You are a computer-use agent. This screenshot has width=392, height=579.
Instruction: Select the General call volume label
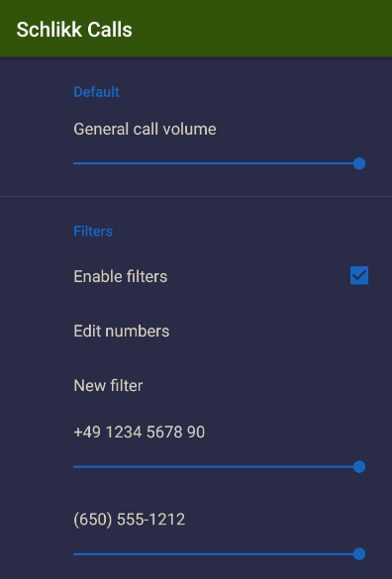pos(145,130)
